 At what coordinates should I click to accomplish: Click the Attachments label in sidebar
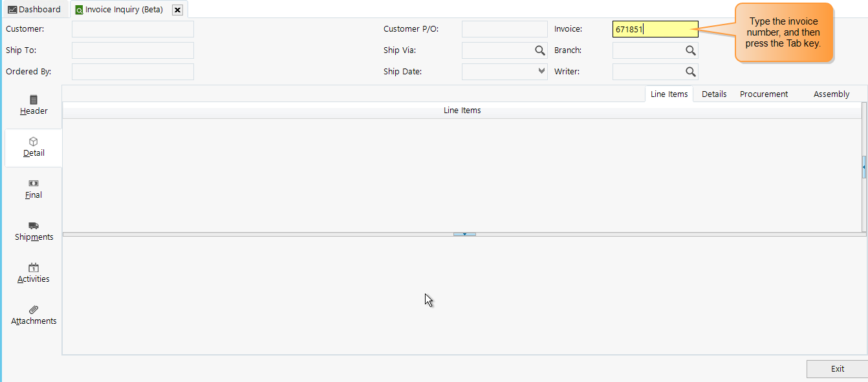click(x=34, y=321)
